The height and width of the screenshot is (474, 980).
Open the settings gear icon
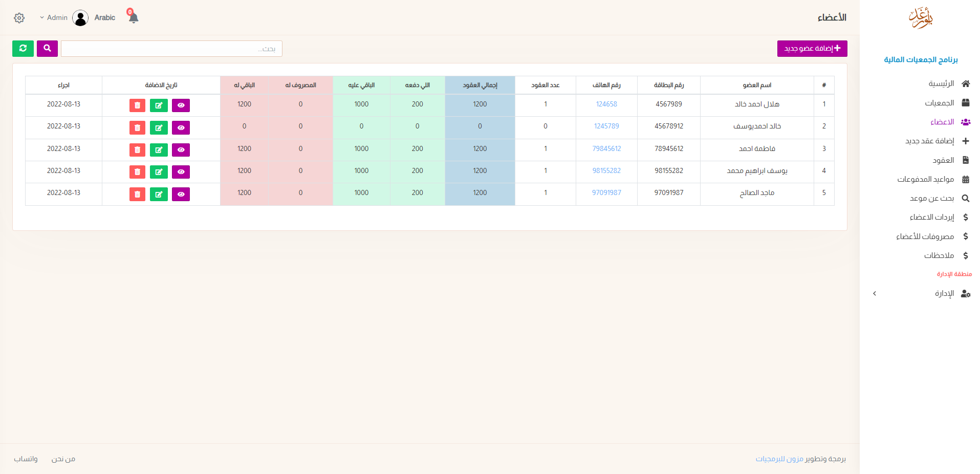coord(19,18)
